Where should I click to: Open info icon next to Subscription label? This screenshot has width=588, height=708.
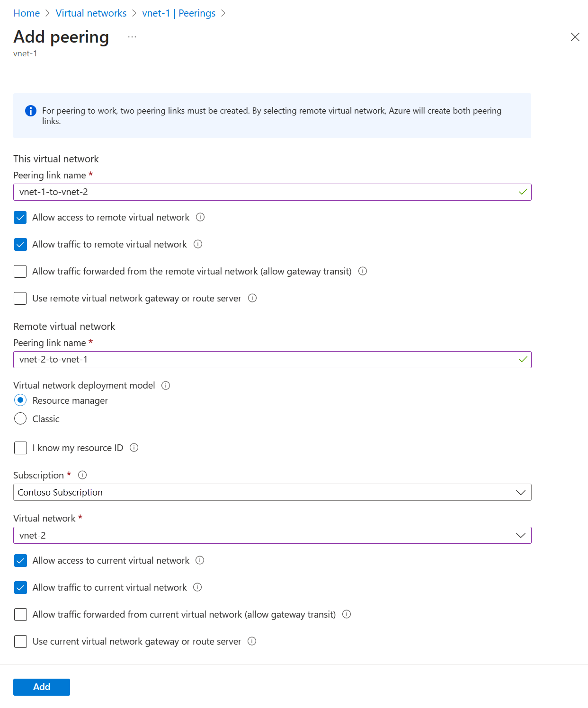click(x=82, y=475)
